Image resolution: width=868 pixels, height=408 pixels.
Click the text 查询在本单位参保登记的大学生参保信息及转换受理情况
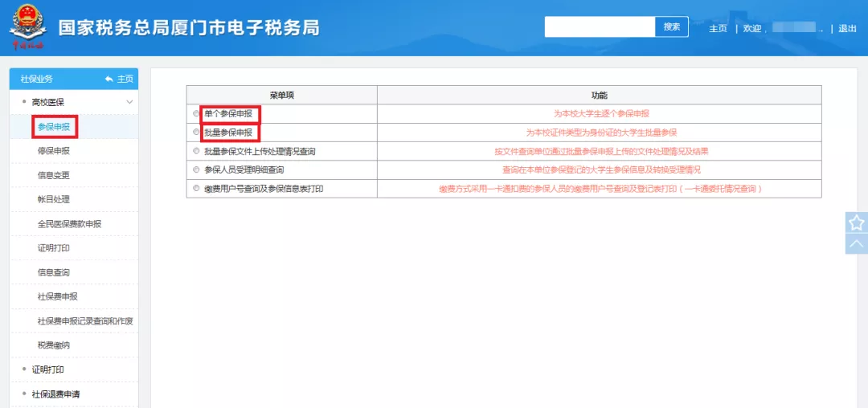pos(602,169)
